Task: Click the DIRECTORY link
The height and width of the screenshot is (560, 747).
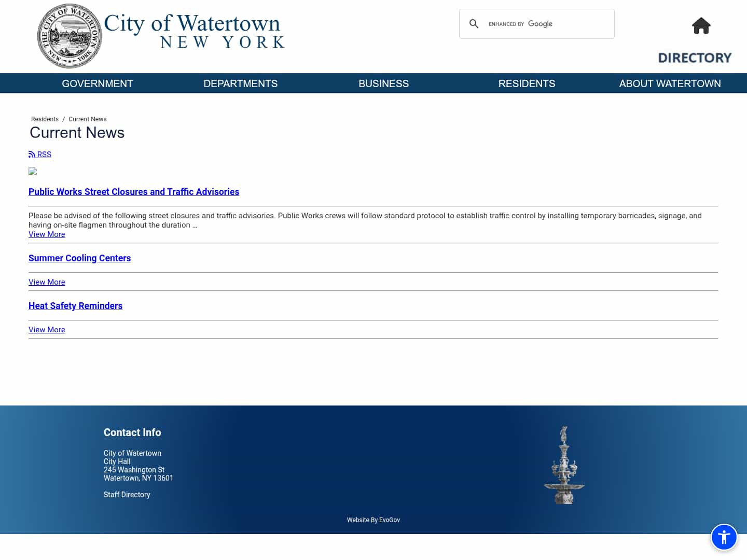Action: coord(695,58)
